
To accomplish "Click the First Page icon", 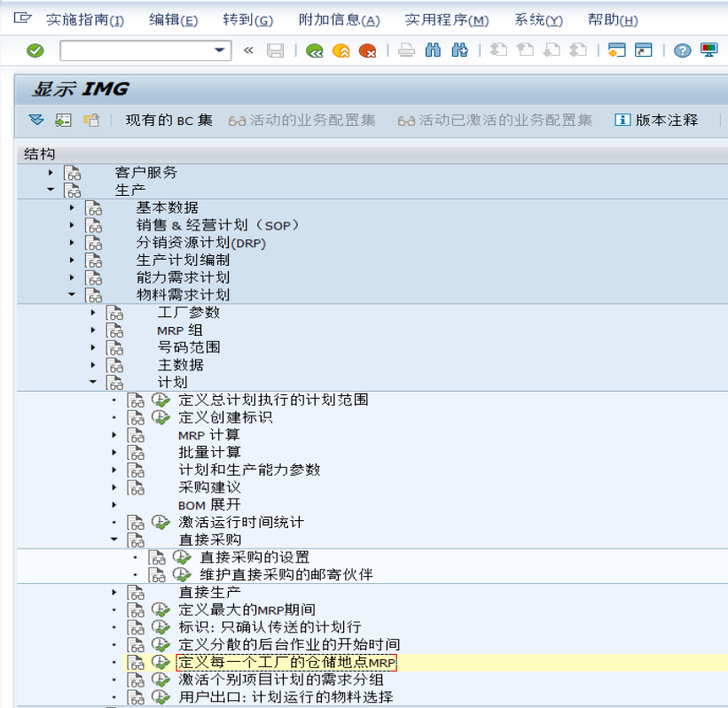I will click(498, 51).
